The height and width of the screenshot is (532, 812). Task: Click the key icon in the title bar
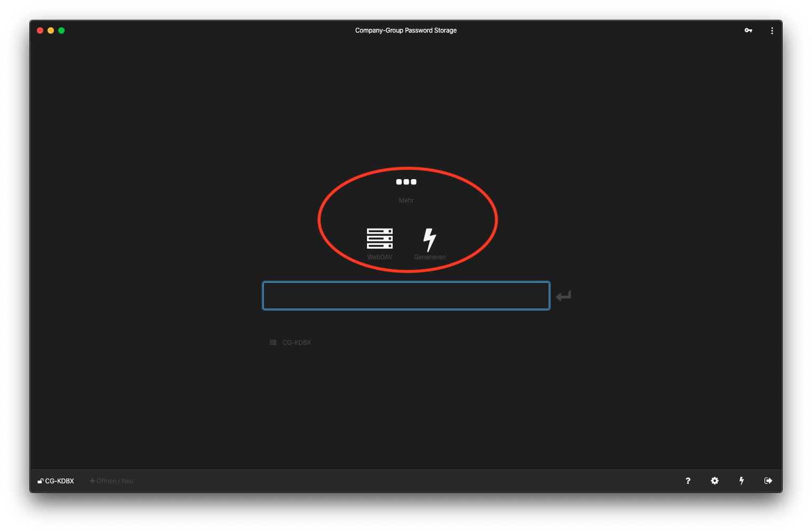pos(748,30)
